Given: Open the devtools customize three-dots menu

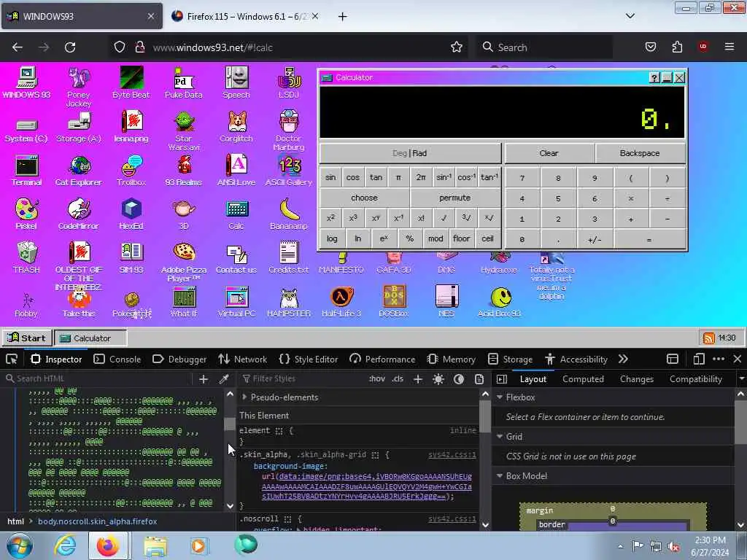Looking at the screenshot, I should coord(719,359).
